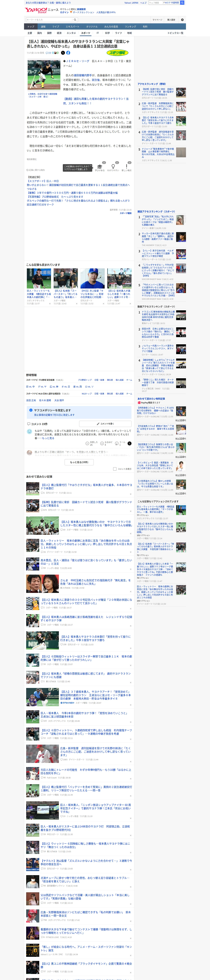Select the 速報 navigation tab
Viewport: 210px width, 980px height.
pyautogui.click(x=43, y=27)
